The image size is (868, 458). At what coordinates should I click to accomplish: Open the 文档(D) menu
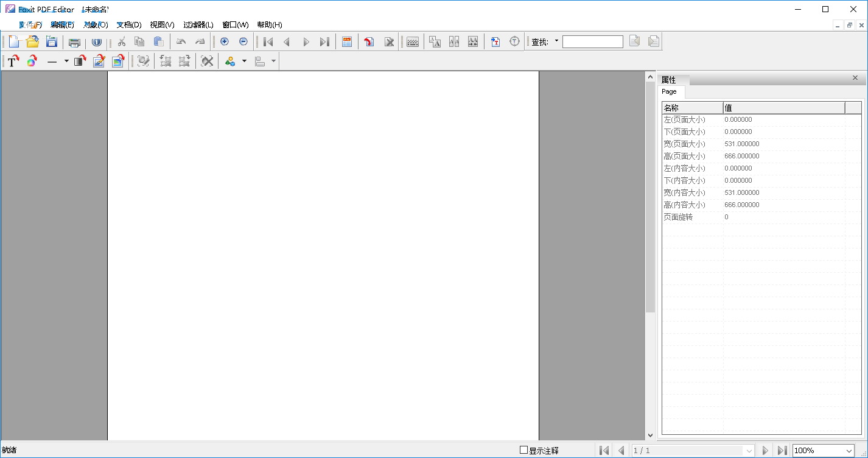(x=128, y=25)
